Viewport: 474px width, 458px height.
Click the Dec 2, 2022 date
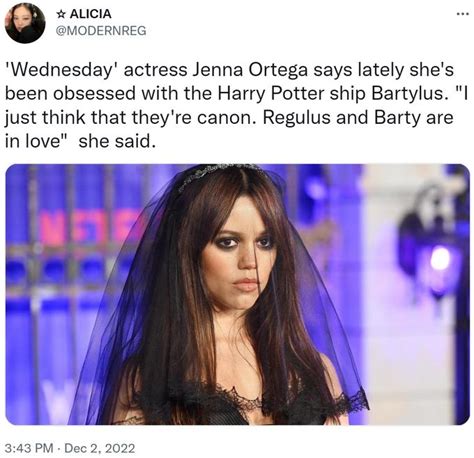tap(100, 448)
